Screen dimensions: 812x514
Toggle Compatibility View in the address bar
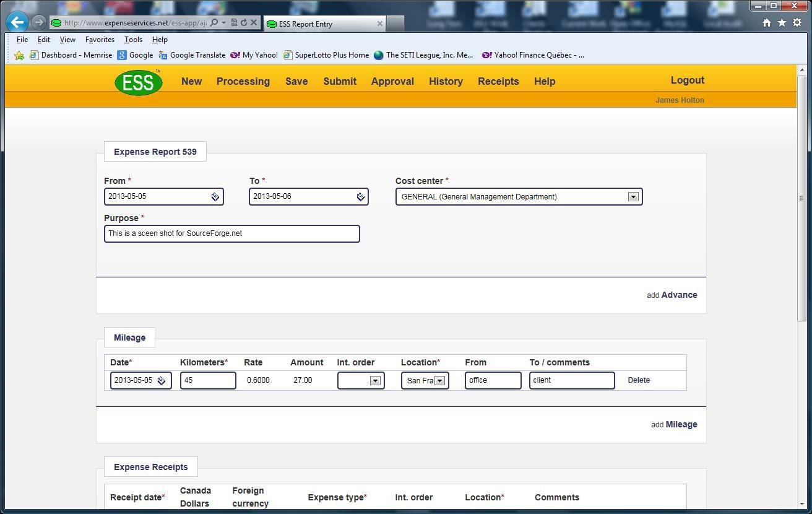pos(235,22)
